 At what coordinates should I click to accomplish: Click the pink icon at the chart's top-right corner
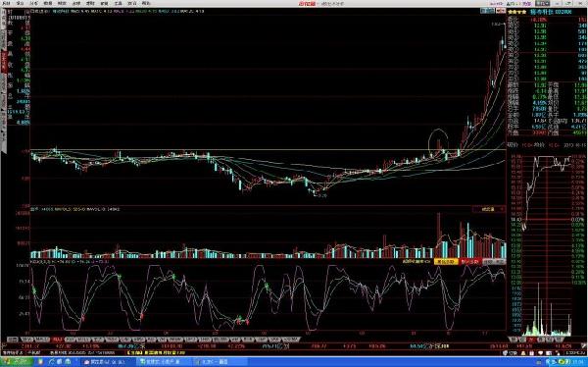pos(500,11)
